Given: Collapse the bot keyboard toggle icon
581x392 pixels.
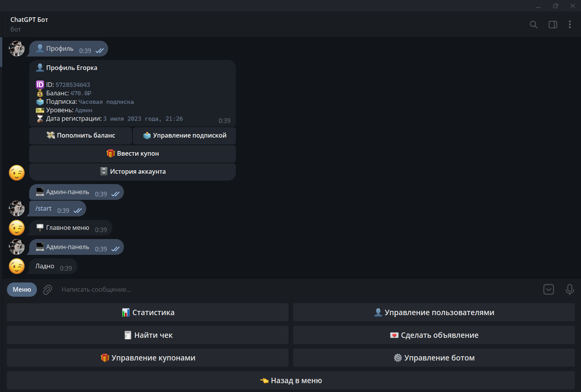Looking at the screenshot, I should (548, 289).
